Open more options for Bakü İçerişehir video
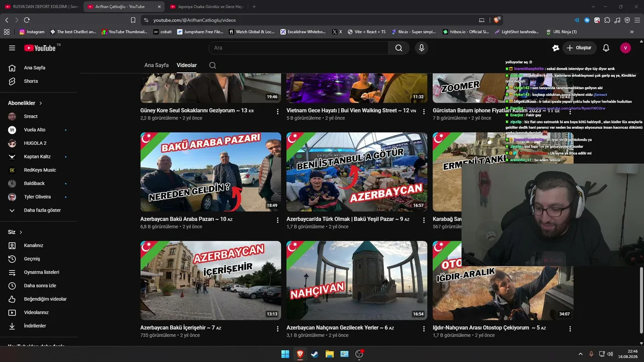This screenshot has width=644, height=362. 278,329
